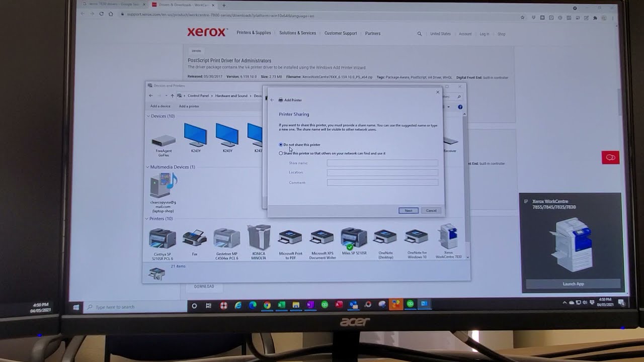Click the Location input field
644x362 pixels.
pyautogui.click(x=382, y=172)
